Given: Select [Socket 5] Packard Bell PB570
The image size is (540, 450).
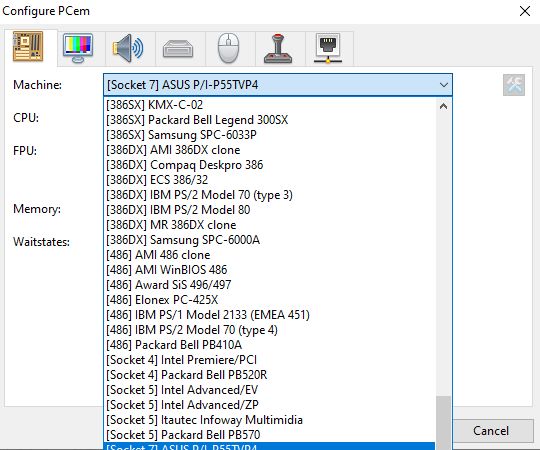Looking at the screenshot, I should 270,435.
